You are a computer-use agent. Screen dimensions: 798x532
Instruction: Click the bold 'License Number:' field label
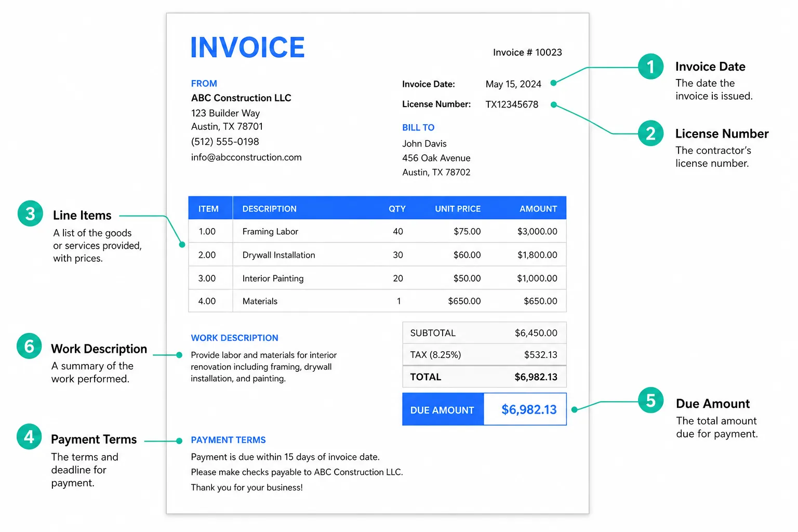[436, 104]
